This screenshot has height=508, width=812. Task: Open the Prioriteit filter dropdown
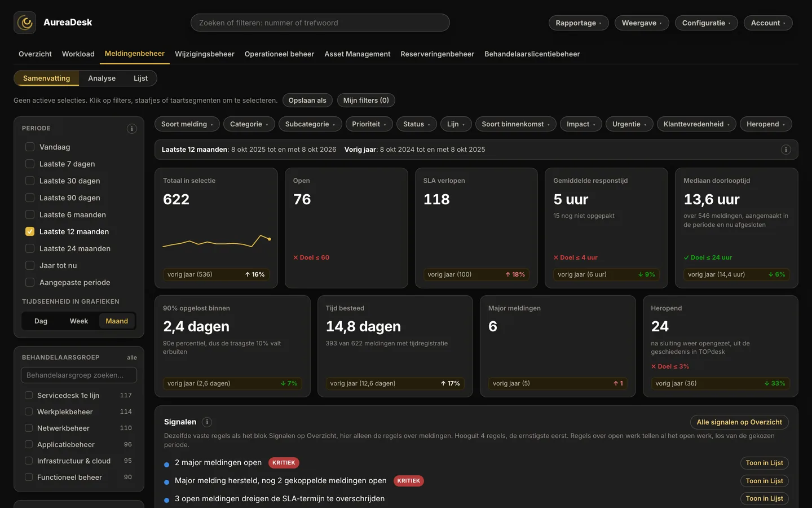369,124
